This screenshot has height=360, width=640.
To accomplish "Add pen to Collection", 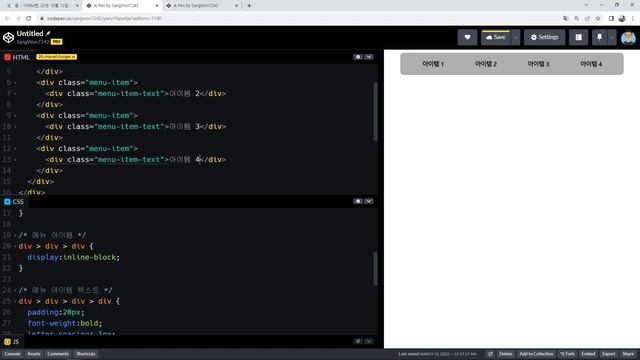I will click(x=536, y=354).
